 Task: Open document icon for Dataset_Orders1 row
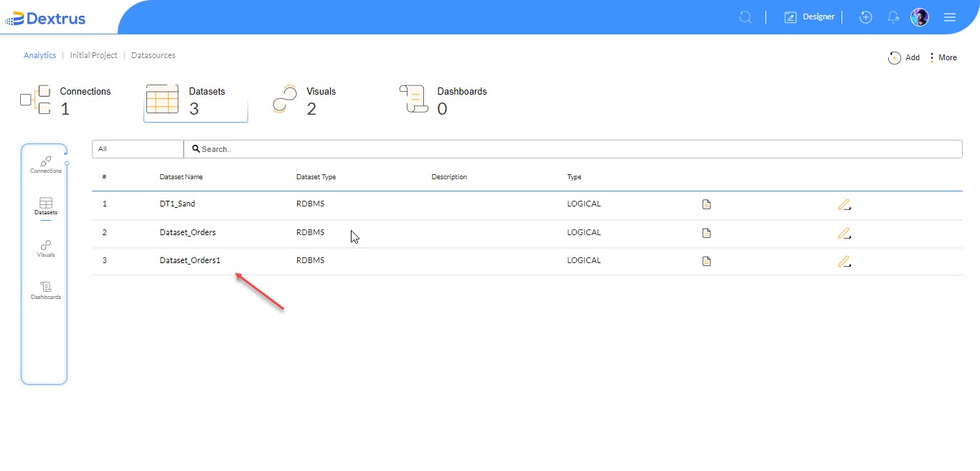706,261
